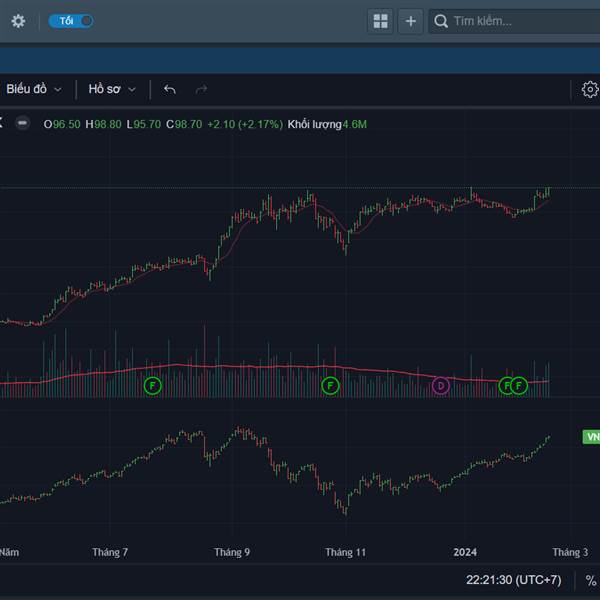Click the 2024 time axis label
Screen dimensions: 600x600
click(x=465, y=552)
